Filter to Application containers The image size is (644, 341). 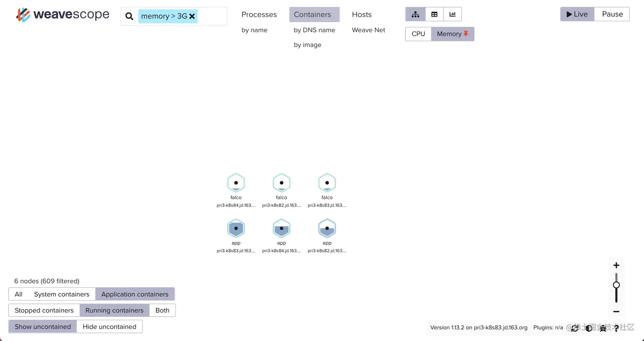pos(135,294)
